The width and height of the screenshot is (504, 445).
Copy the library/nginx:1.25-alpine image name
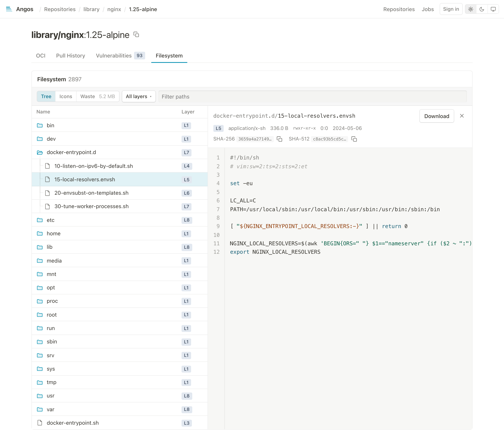[x=136, y=34]
